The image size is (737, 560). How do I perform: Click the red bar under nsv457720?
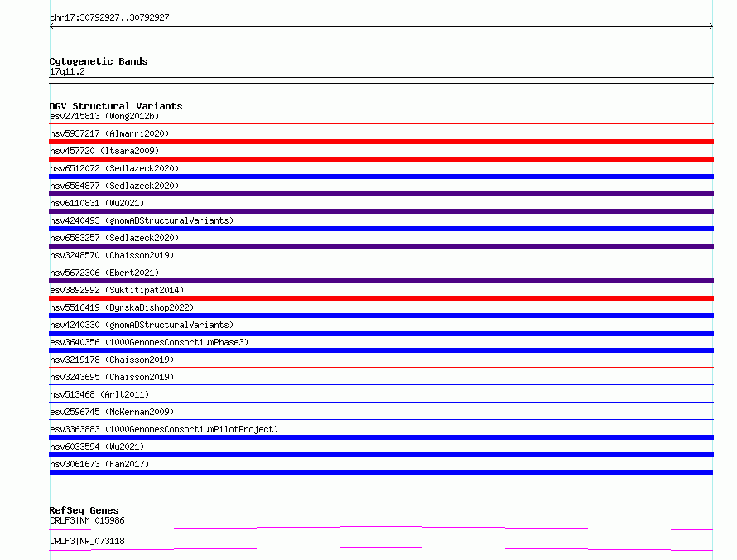tap(381, 159)
